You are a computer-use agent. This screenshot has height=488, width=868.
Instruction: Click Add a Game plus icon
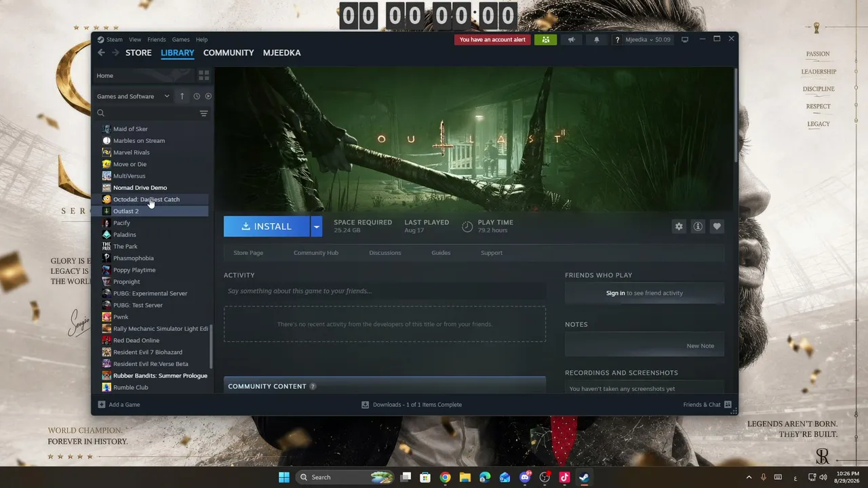[x=102, y=405]
